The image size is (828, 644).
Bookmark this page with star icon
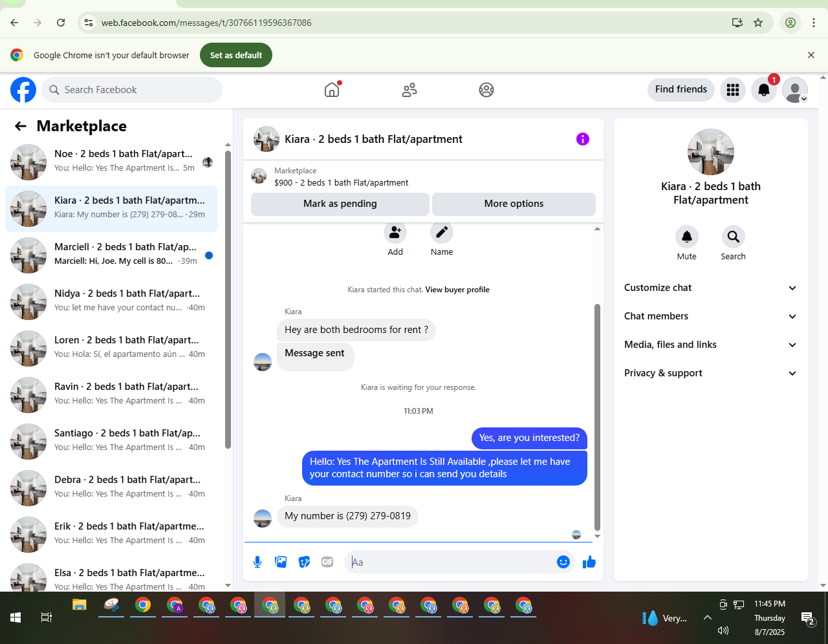pyautogui.click(x=758, y=23)
